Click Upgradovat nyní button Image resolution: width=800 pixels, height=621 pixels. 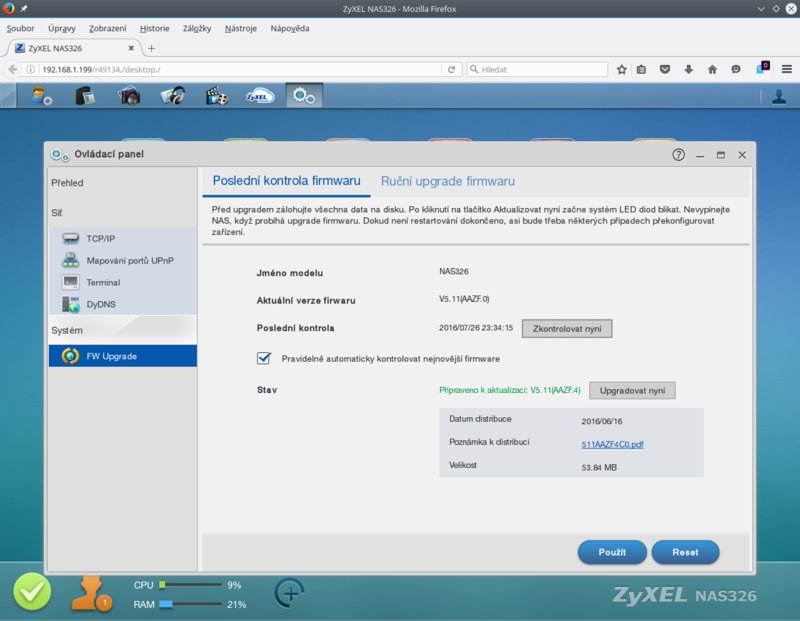pyautogui.click(x=632, y=390)
